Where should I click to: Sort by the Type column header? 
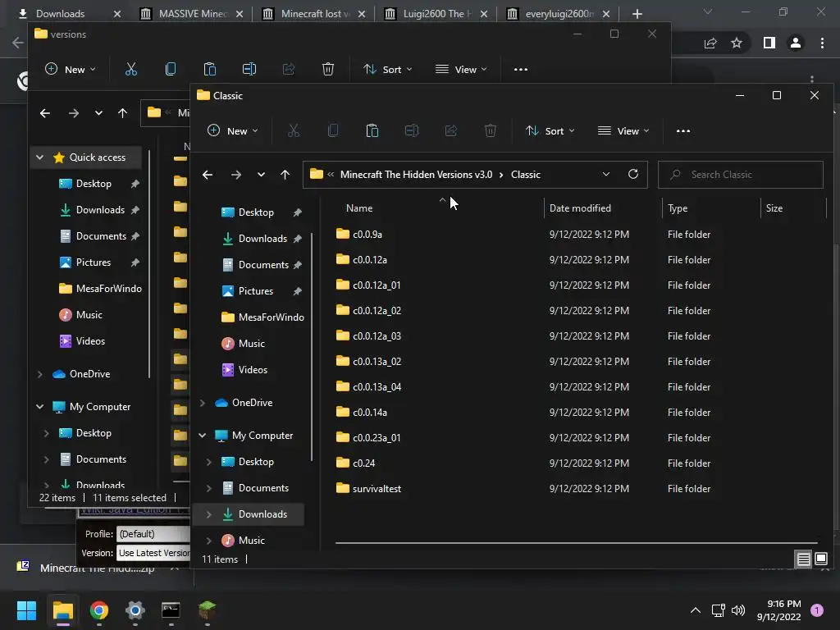click(678, 208)
